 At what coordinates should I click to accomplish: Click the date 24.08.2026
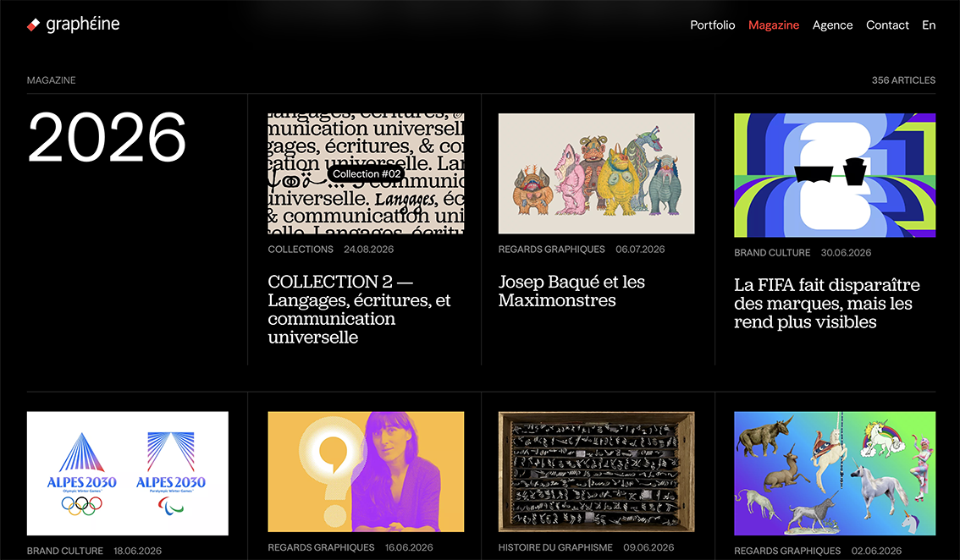click(368, 249)
